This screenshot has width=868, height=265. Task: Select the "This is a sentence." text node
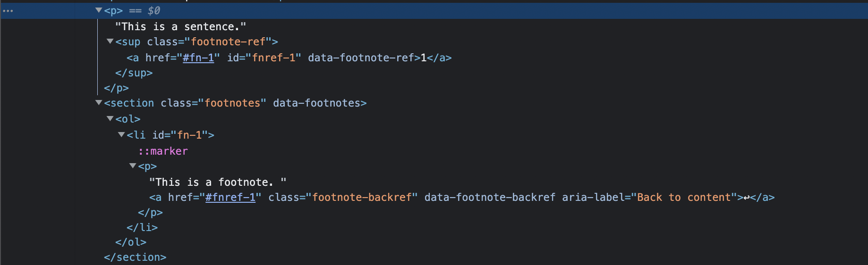click(x=180, y=26)
